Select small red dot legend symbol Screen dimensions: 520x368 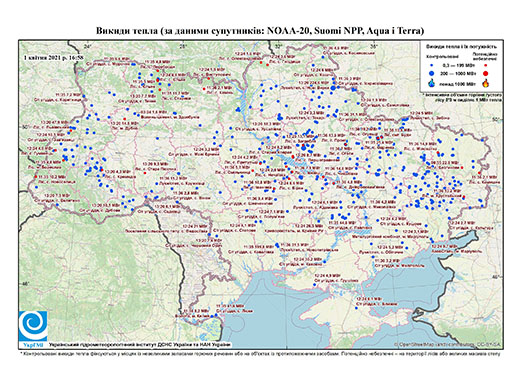pos(485,66)
